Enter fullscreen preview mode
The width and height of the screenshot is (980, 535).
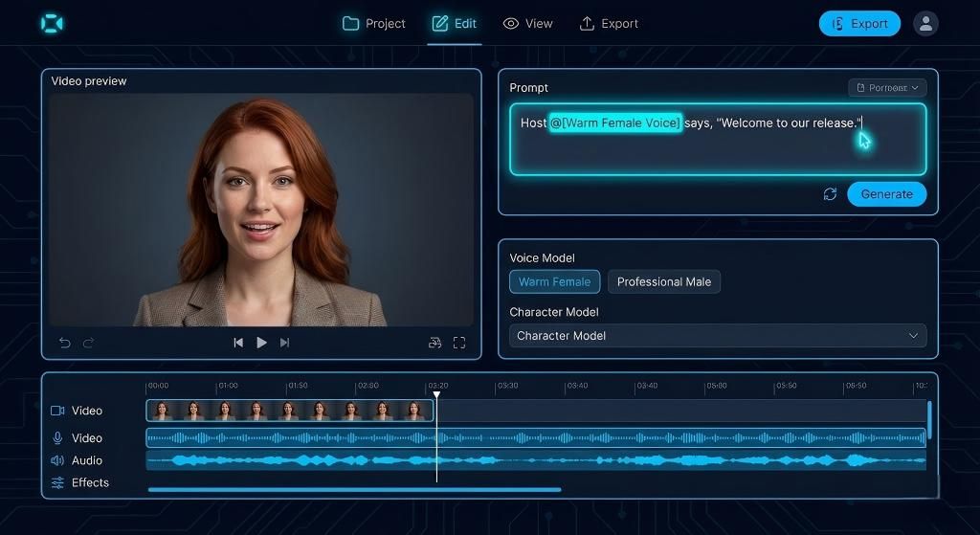tap(458, 343)
